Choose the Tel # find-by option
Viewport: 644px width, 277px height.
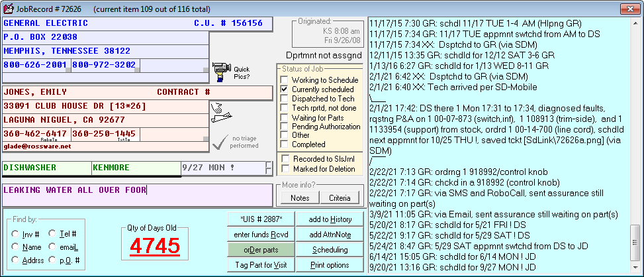pos(52,234)
